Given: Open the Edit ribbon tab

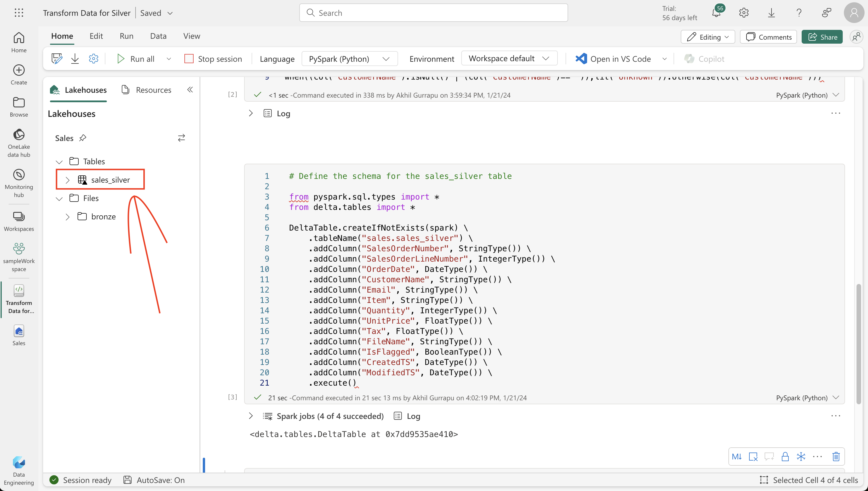Looking at the screenshot, I should pos(96,36).
